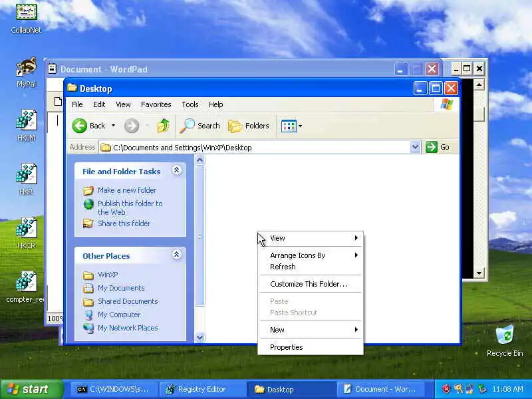This screenshot has height=399, width=532.
Task: Click Share this folder link
Action: pos(124,223)
